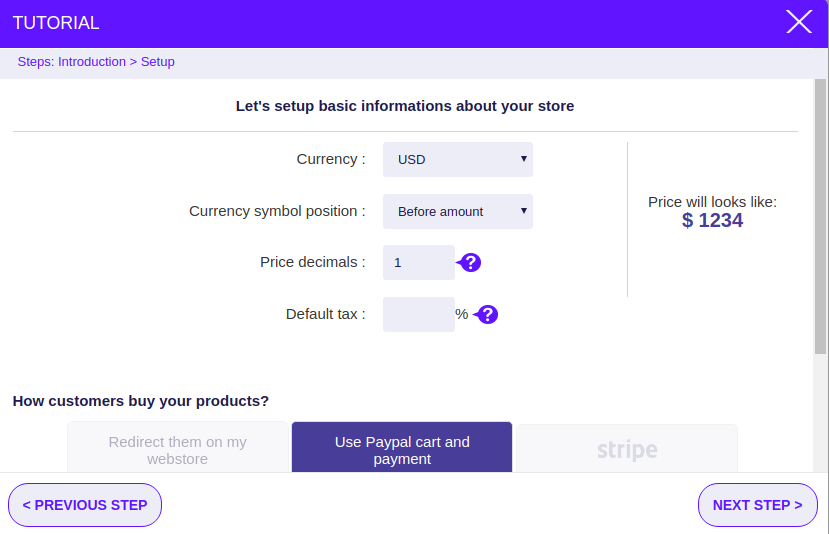Go to the Introduction step breadcrumb
The height and width of the screenshot is (534, 829).
click(x=92, y=62)
